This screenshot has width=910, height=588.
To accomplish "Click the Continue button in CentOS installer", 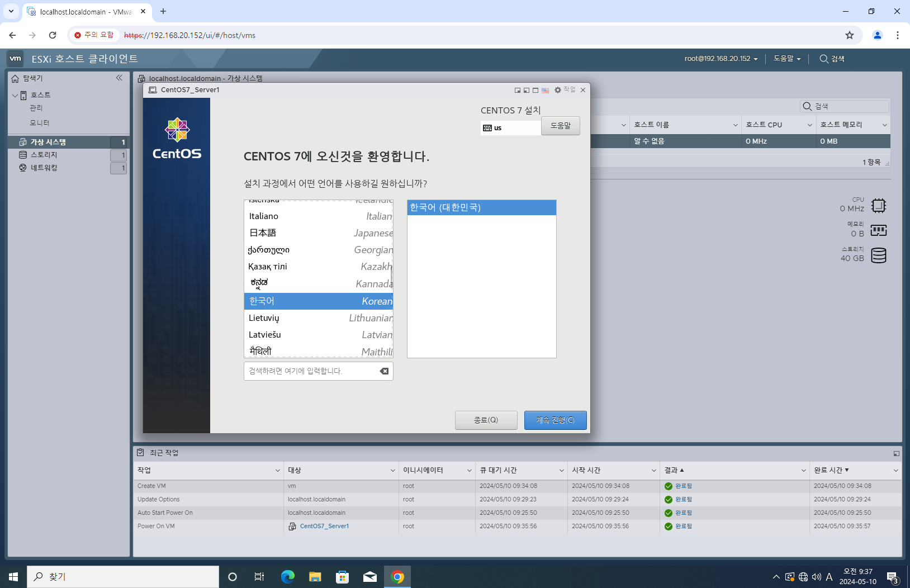I will tap(556, 420).
